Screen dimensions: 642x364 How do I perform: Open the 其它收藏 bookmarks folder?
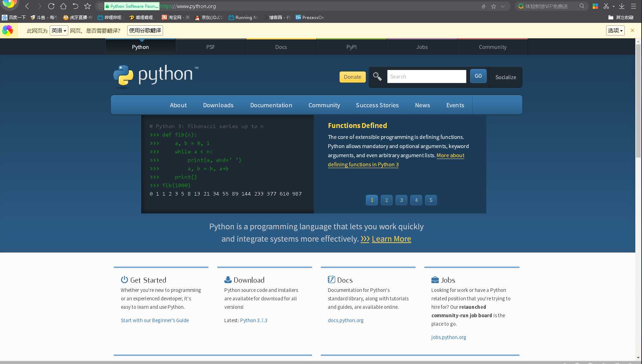pyautogui.click(x=621, y=17)
